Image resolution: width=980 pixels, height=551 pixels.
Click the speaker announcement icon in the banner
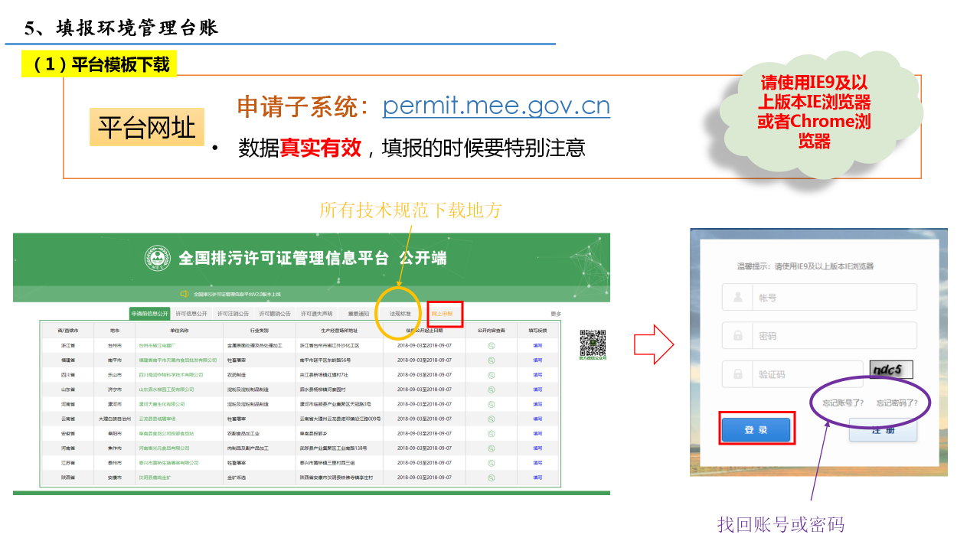click(x=184, y=294)
